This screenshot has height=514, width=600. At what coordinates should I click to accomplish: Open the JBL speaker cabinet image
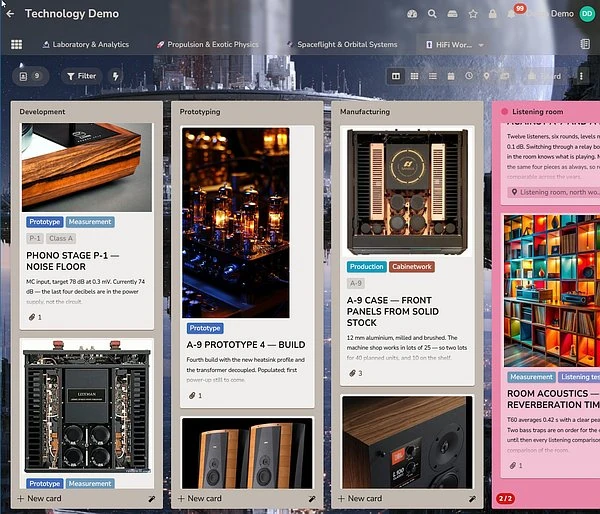pos(408,442)
